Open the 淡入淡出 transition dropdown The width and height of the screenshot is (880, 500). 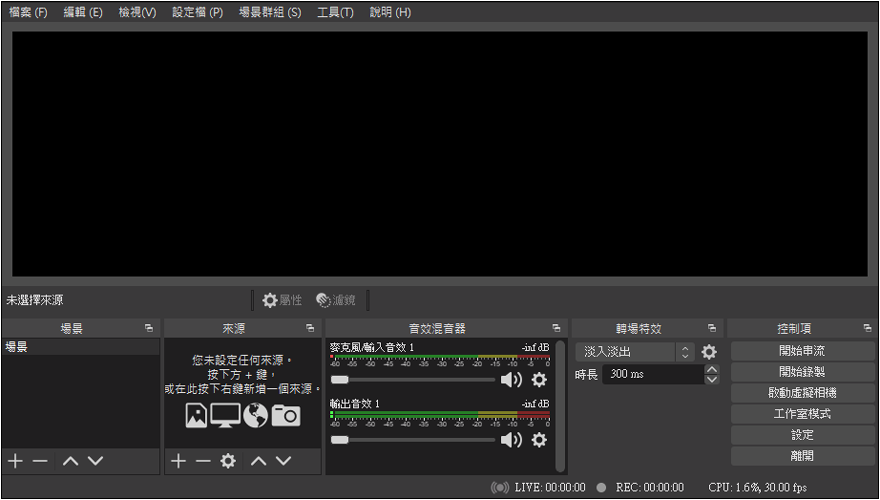click(634, 352)
